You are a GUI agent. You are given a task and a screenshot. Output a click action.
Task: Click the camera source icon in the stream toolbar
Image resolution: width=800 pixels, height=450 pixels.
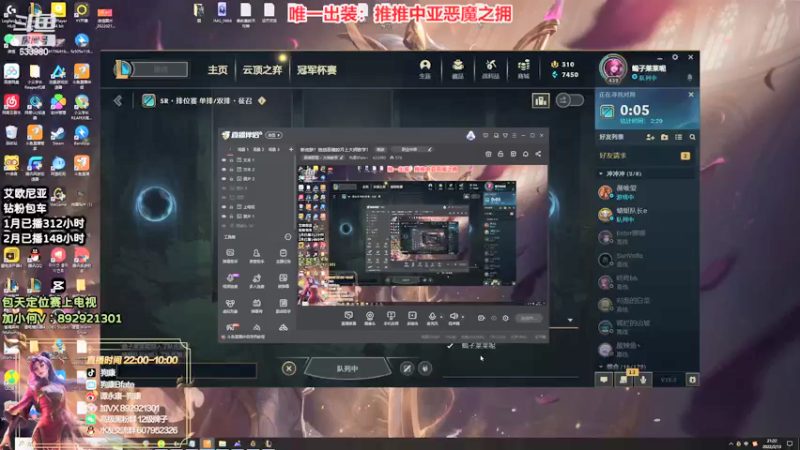click(370, 317)
